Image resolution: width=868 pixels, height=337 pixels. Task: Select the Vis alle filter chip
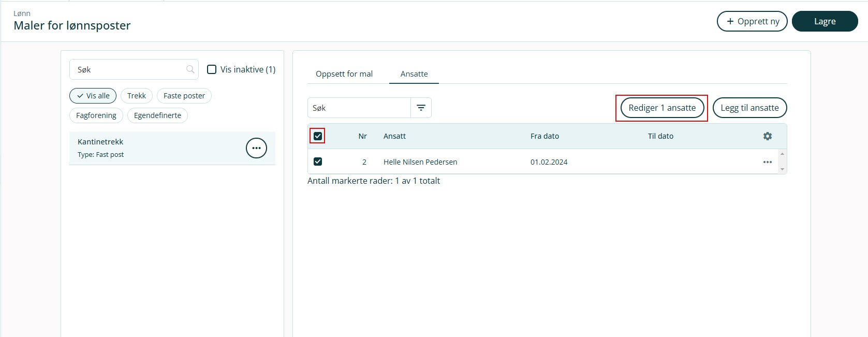[x=93, y=96]
